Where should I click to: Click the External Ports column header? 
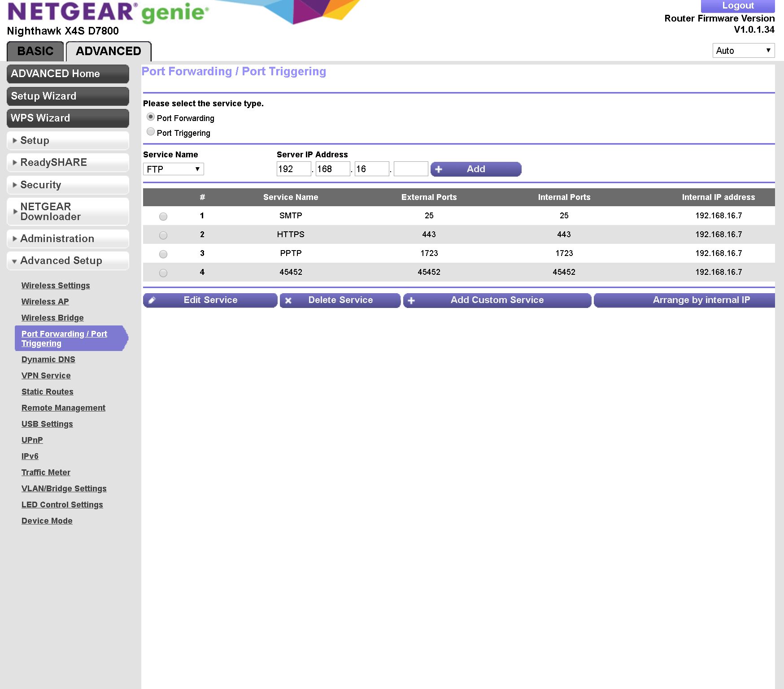pyautogui.click(x=429, y=197)
